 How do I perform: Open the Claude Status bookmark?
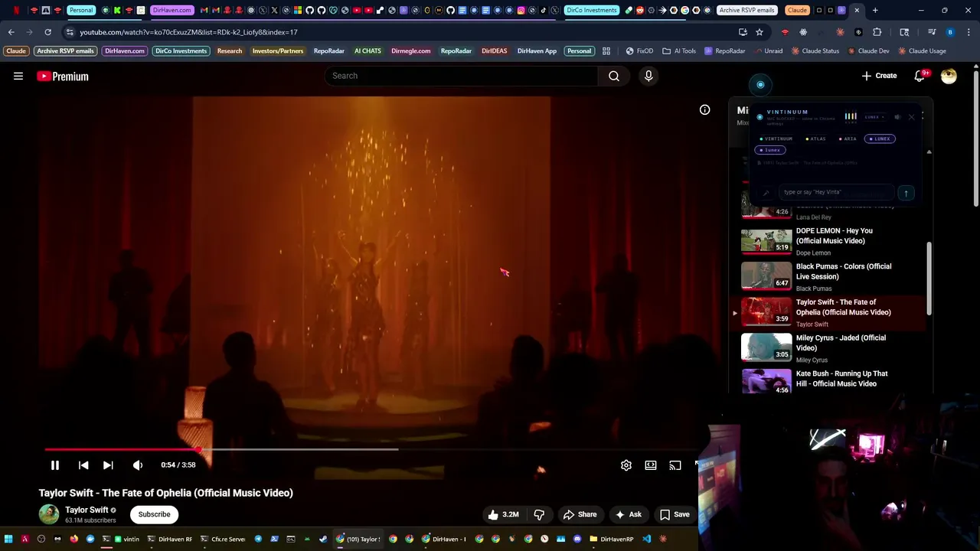[x=815, y=51]
